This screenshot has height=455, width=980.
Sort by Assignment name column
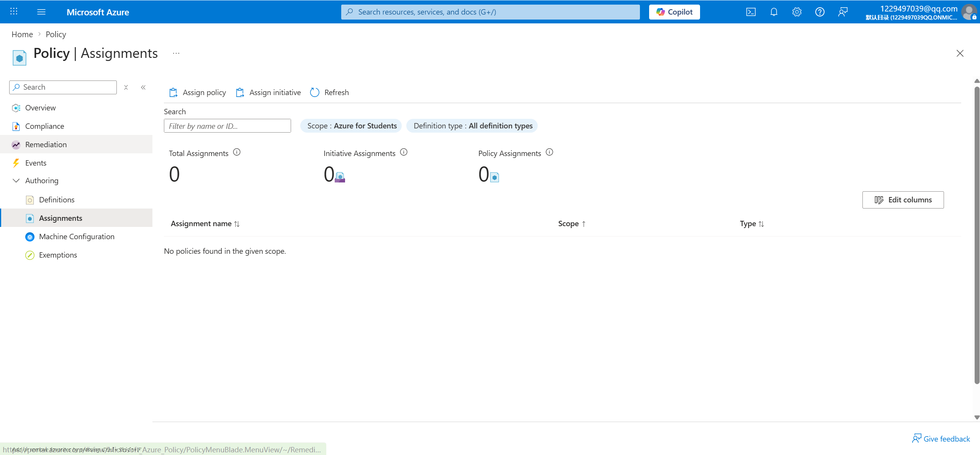[x=205, y=223]
